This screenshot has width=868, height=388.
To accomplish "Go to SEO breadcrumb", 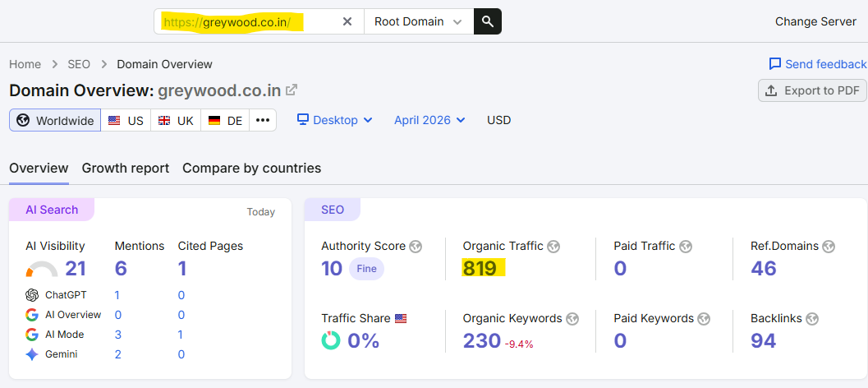I will [x=79, y=64].
